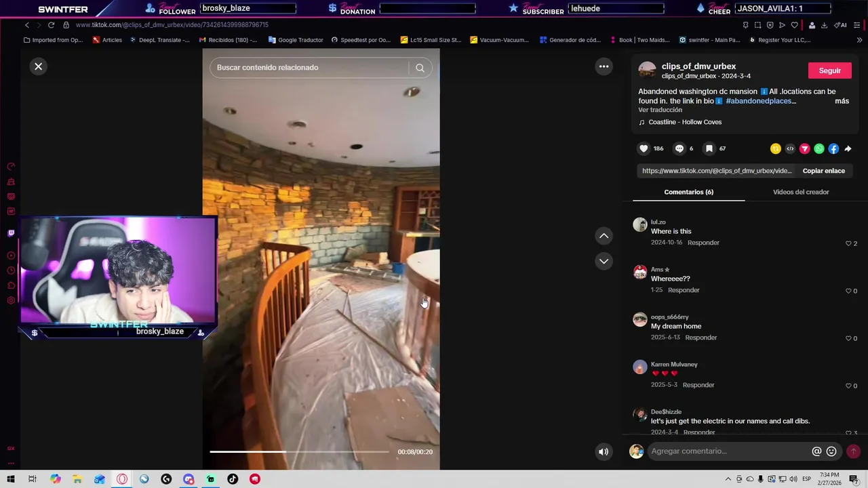This screenshot has width=868, height=488.
Task: Switch to 'Videos del creador' tab
Action: coord(801,192)
